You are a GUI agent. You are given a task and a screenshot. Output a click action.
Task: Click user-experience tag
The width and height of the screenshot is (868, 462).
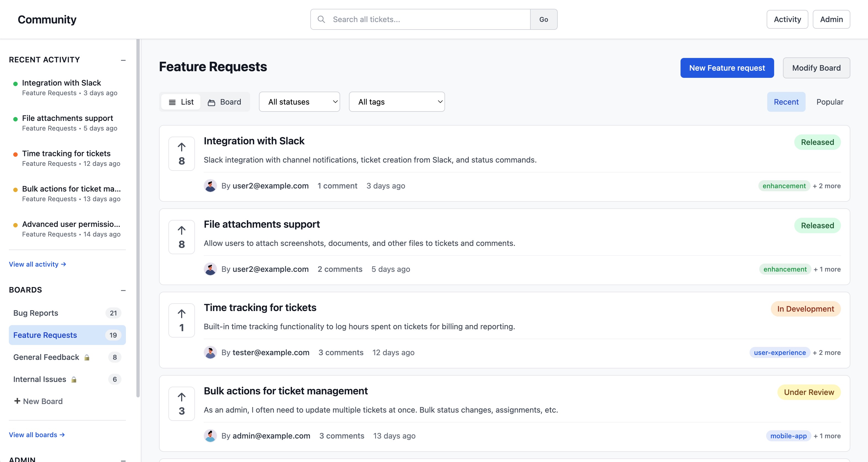[x=780, y=352]
